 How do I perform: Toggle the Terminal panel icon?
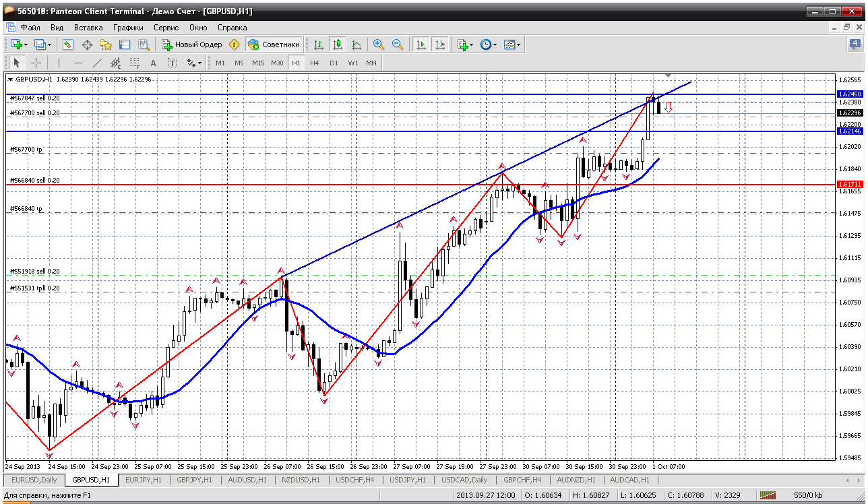125,44
